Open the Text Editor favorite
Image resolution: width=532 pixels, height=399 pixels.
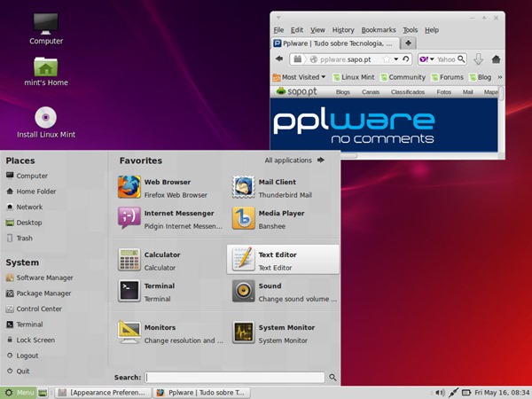pyautogui.click(x=284, y=260)
